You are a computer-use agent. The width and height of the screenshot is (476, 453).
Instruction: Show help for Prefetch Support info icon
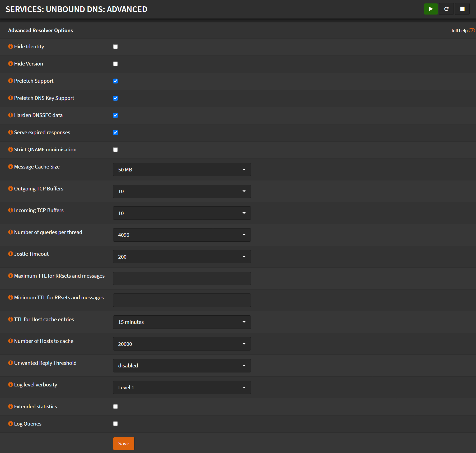point(11,81)
